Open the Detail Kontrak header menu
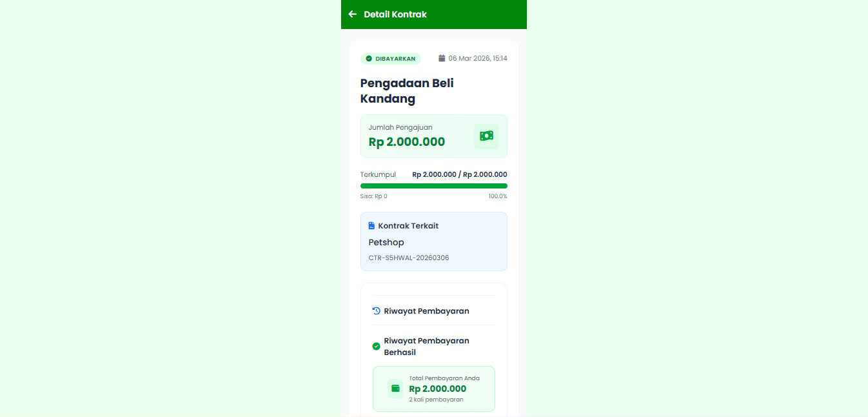Screen dimensions: 868x417 (x=395, y=14)
